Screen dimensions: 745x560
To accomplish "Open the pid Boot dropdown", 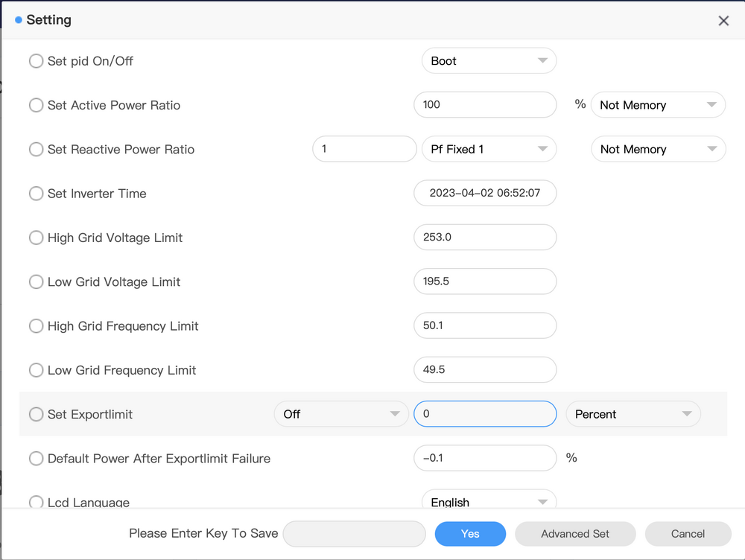I will click(489, 61).
